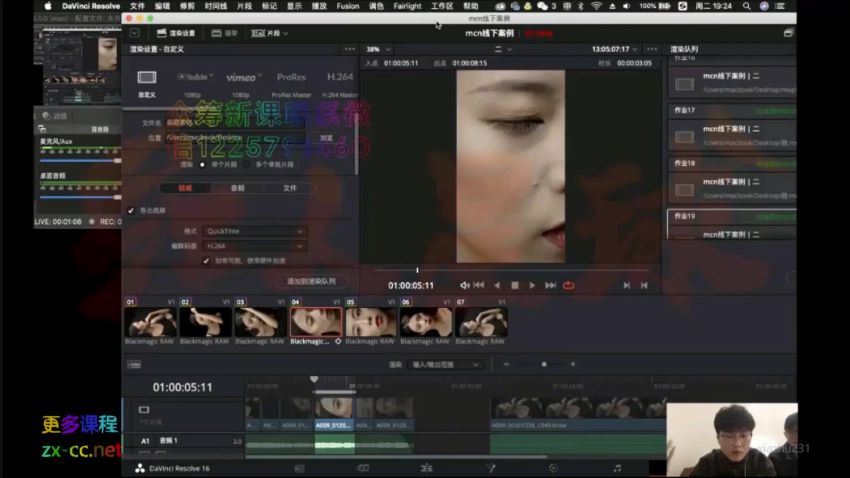850x478 pixels.
Task: Select Job 19 in render queue
Action: click(731, 225)
